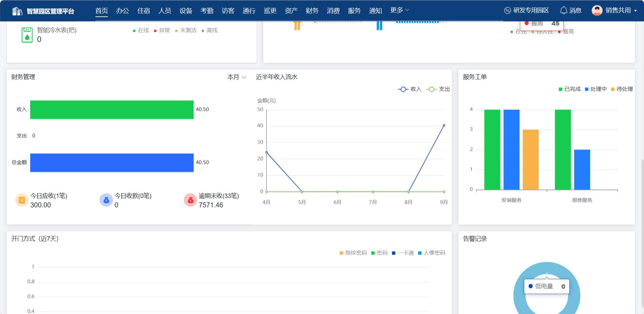The height and width of the screenshot is (314, 644).
Task: Toggle 未激活 status in water meter legend
Action: pos(186,31)
